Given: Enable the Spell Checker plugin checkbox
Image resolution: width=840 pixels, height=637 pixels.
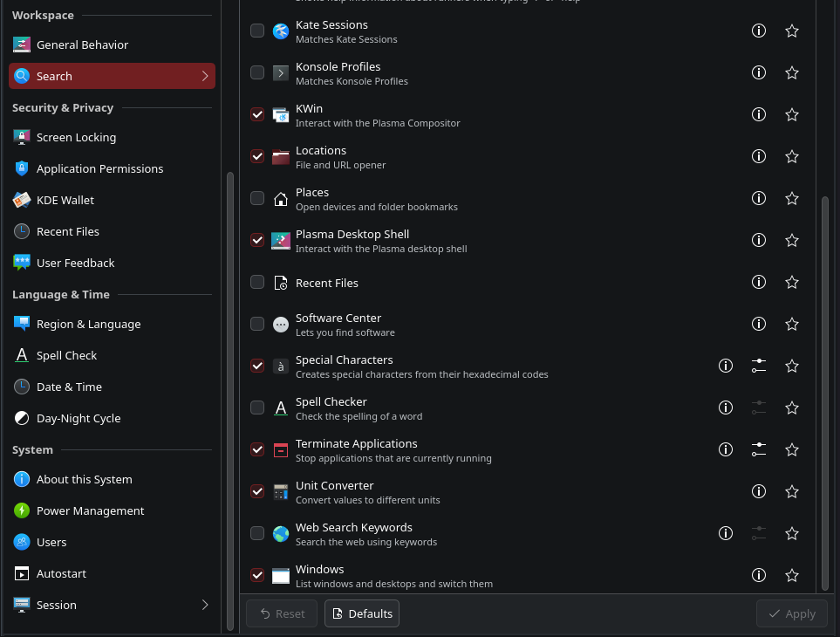Looking at the screenshot, I should coord(257,408).
